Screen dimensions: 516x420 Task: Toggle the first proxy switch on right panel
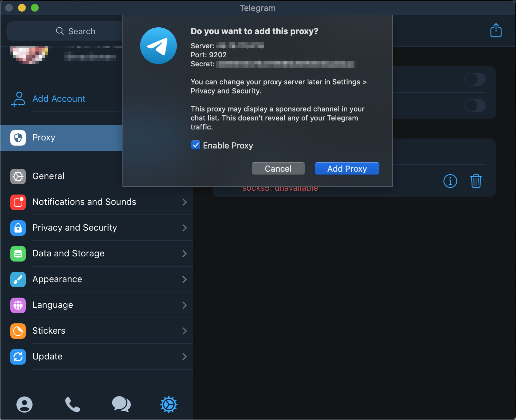coord(475,79)
